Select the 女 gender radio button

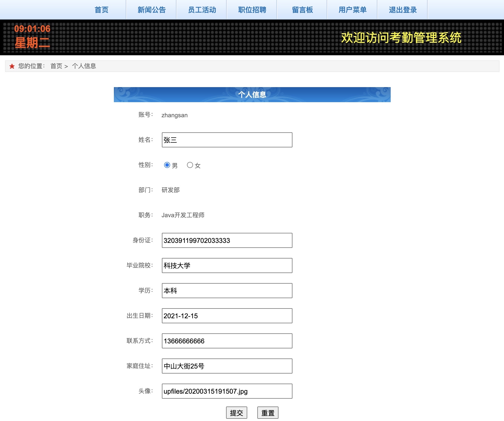[190, 165]
